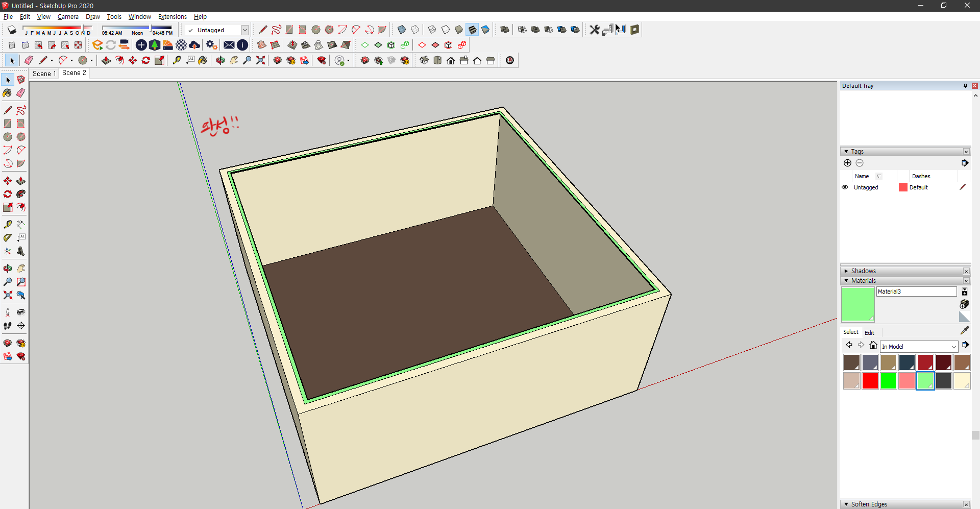Open the Untagged tag dropdown in toolbar
This screenshot has height=509, width=980.
[x=217, y=30]
